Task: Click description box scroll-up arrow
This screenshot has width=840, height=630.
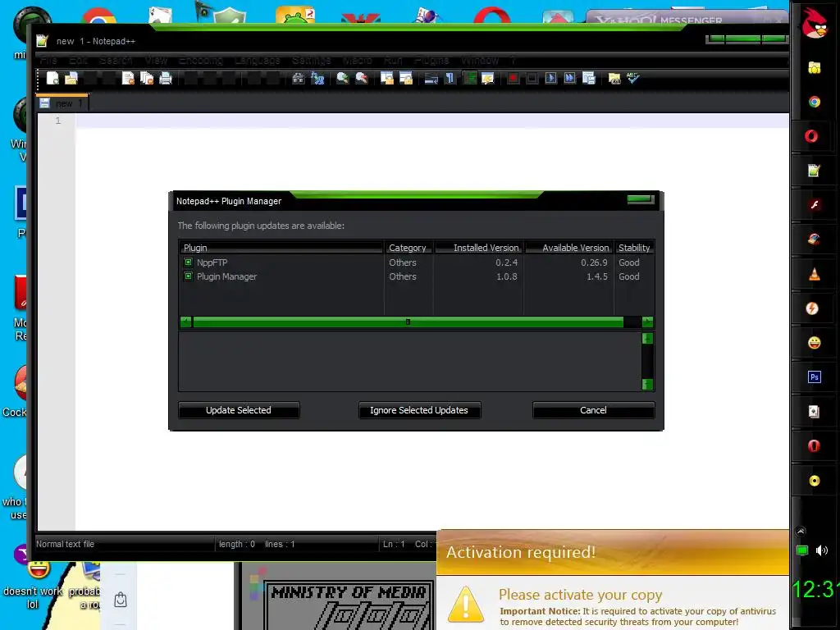Action: point(647,339)
